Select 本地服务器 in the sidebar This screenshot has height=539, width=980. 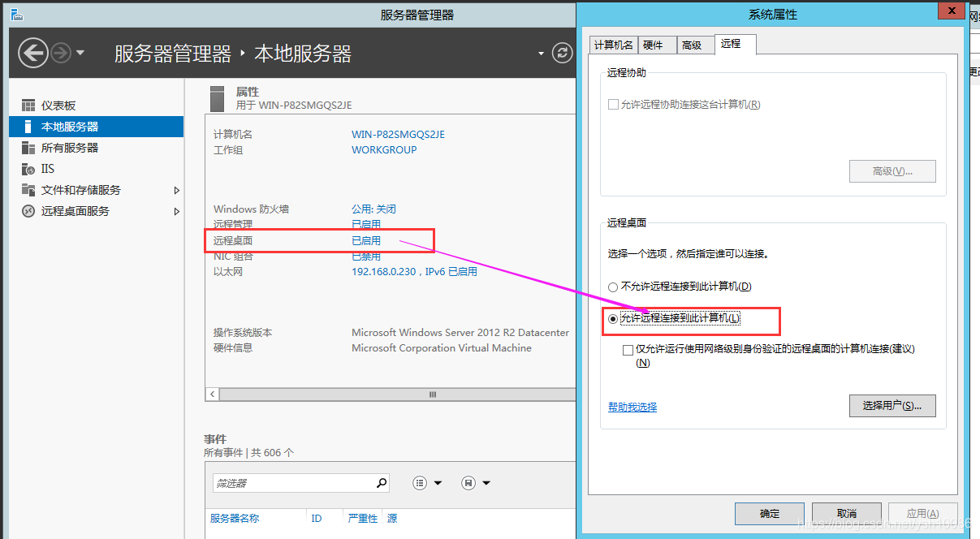tap(96, 127)
